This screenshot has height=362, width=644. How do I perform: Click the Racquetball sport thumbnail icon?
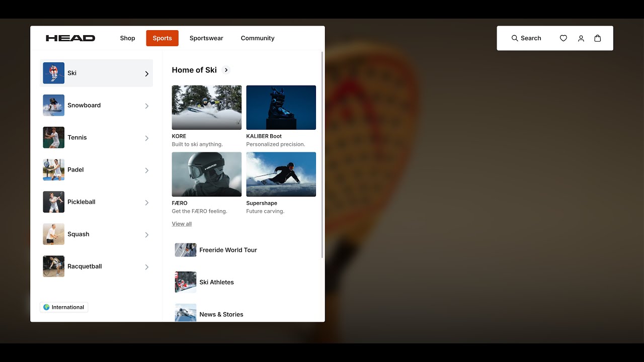pyautogui.click(x=53, y=266)
